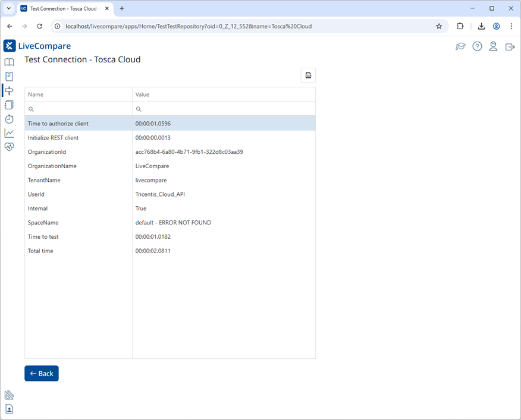Click the stopwatch icon in sidebar
The width and height of the screenshot is (521, 420).
point(9,119)
